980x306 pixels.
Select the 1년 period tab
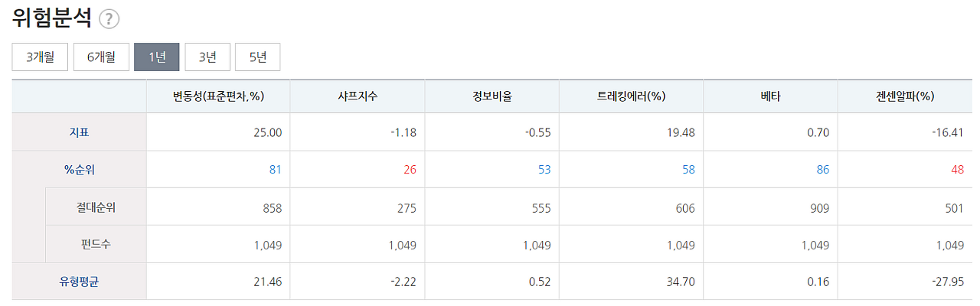(x=157, y=57)
